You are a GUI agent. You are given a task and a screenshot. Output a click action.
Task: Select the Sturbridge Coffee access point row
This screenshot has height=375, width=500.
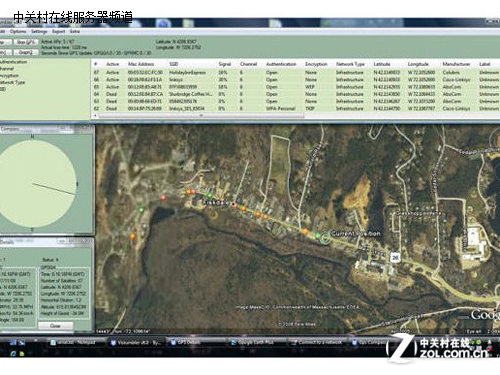(296, 94)
